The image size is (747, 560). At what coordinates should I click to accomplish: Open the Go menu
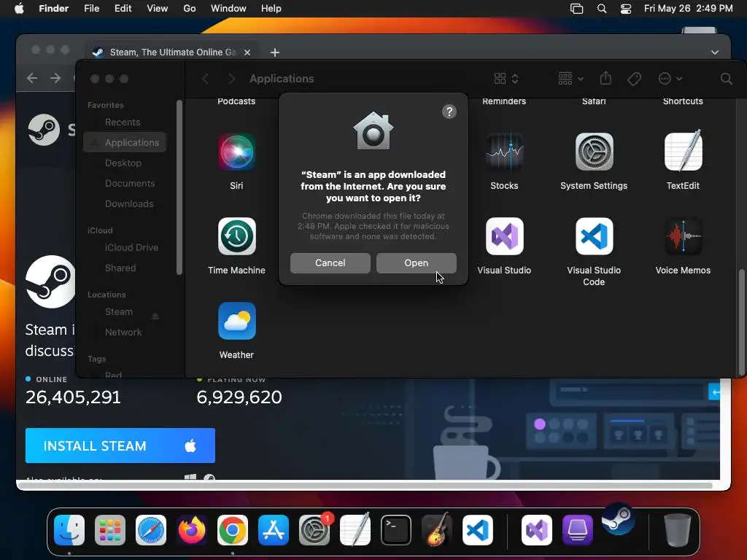[190, 8]
